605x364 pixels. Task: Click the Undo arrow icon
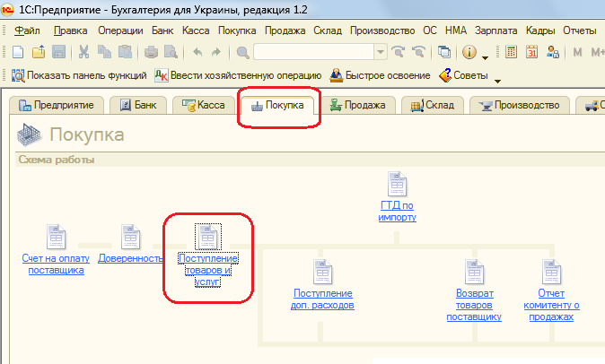(x=197, y=52)
